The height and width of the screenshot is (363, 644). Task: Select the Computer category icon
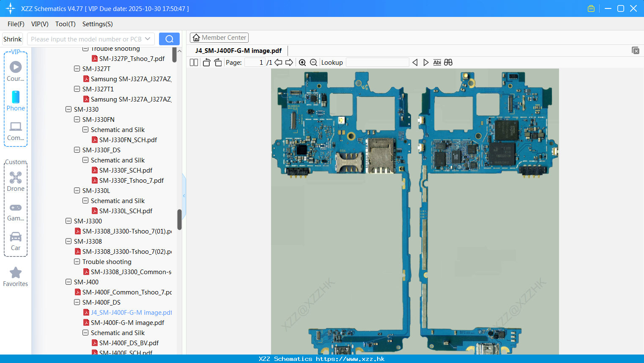point(16,131)
